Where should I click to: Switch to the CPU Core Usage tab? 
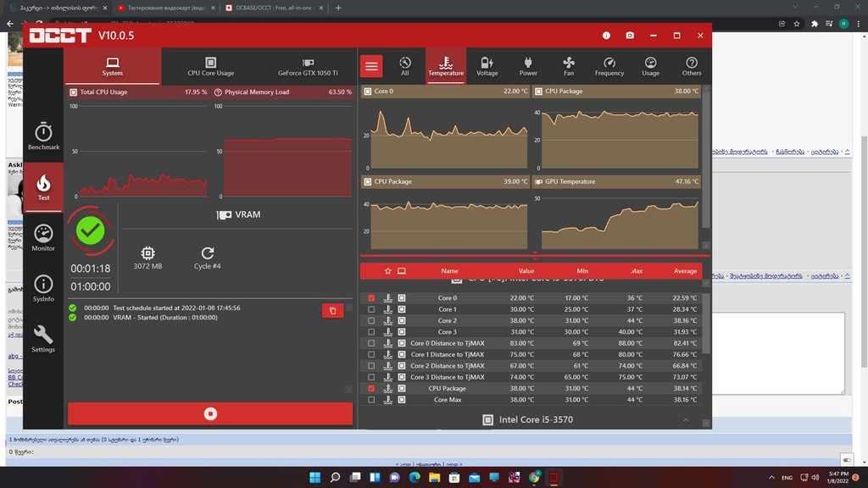click(x=210, y=67)
